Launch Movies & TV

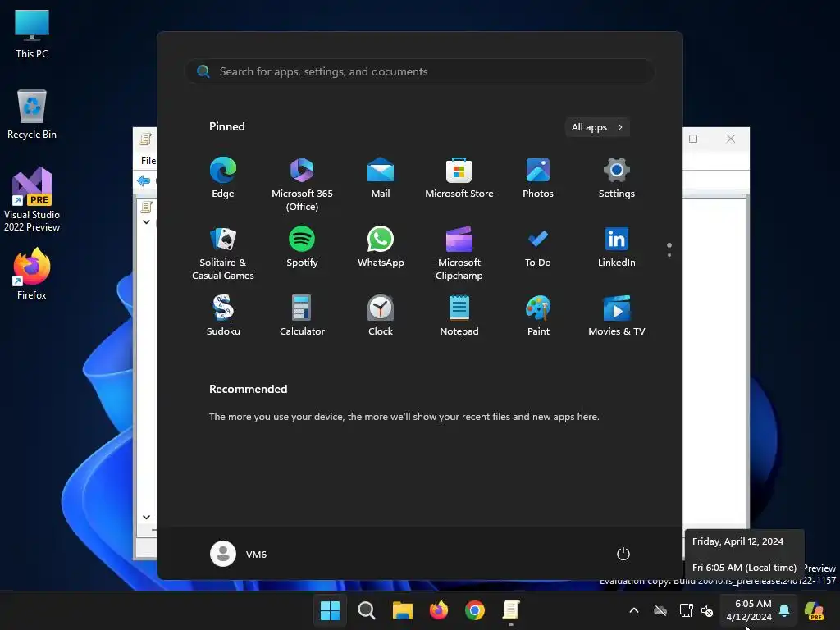pyautogui.click(x=617, y=316)
